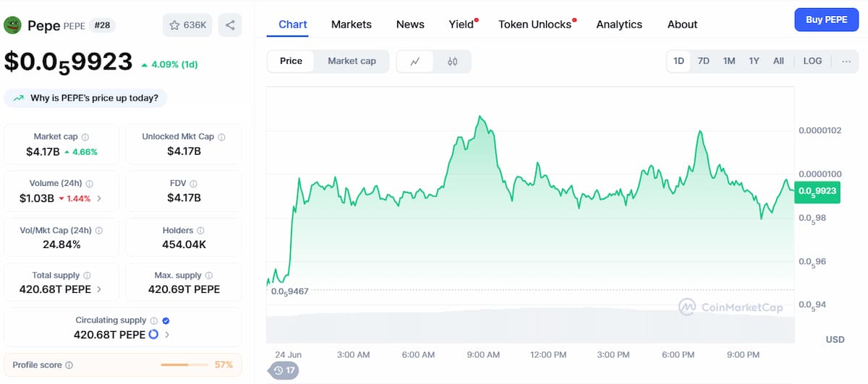Click the USD currency label on chart
Screen dimensions: 868x384
(x=835, y=339)
